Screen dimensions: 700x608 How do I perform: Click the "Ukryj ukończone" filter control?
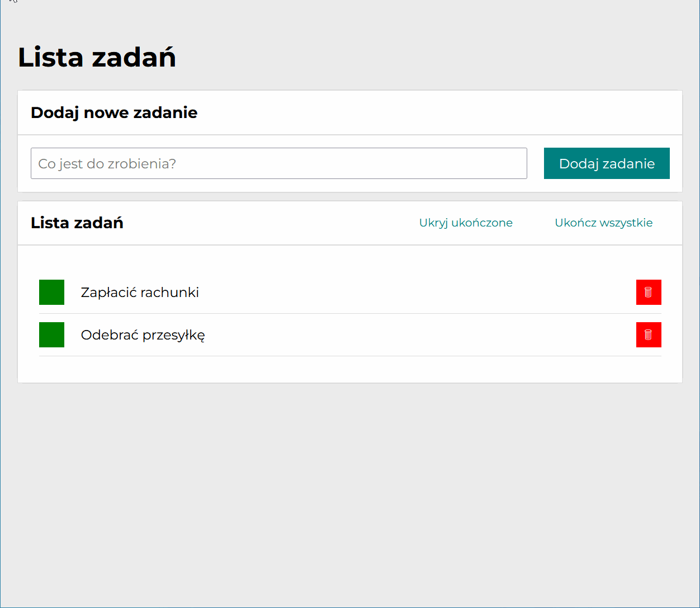(x=466, y=223)
